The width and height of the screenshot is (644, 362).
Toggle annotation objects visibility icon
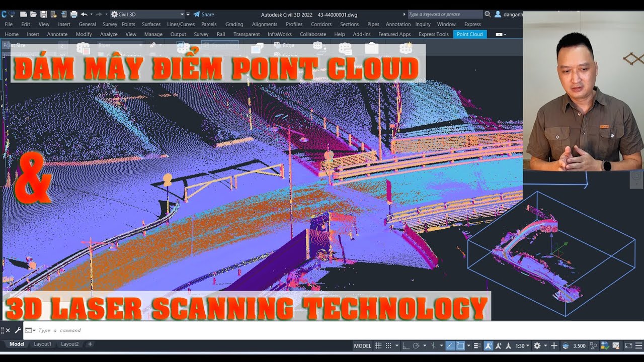click(x=489, y=346)
